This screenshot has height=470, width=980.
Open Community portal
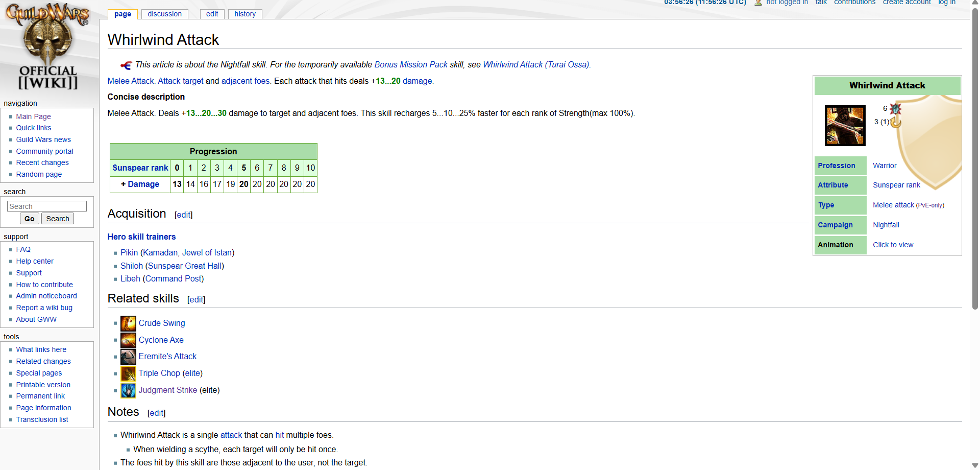tap(44, 151)
